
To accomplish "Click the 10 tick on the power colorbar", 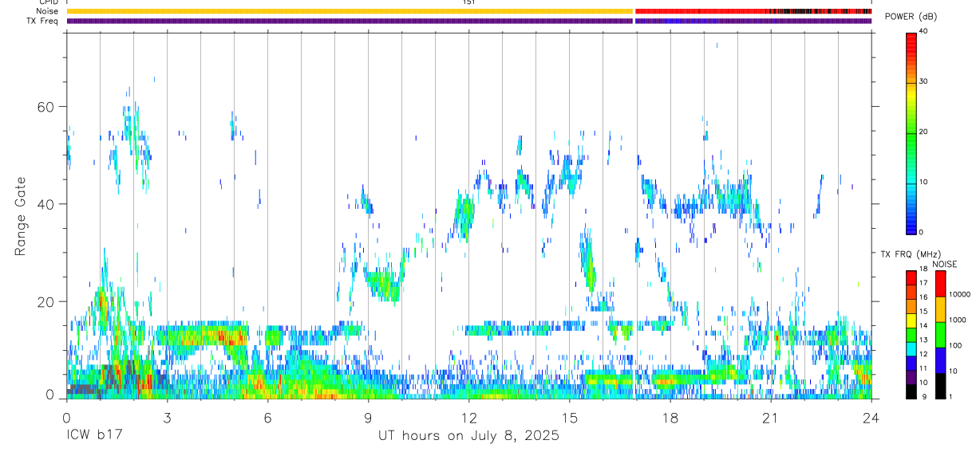I will click(x=923, y=182).
